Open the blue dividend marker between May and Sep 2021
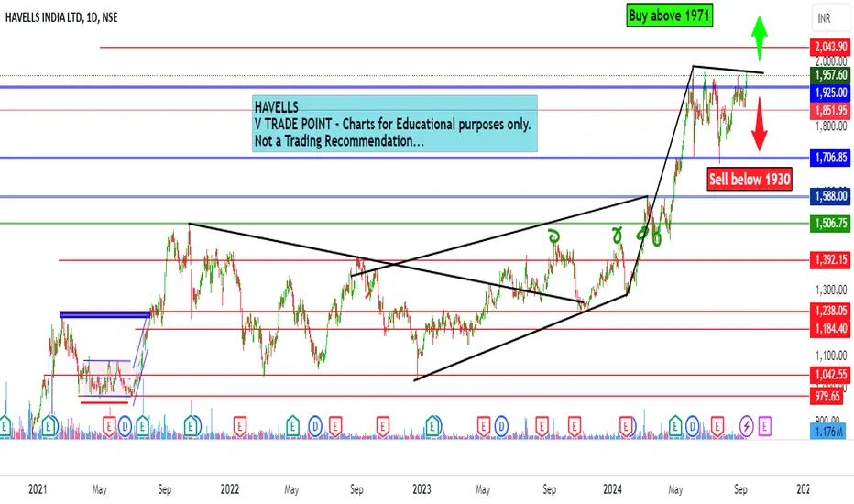 [x=126, y=425]
